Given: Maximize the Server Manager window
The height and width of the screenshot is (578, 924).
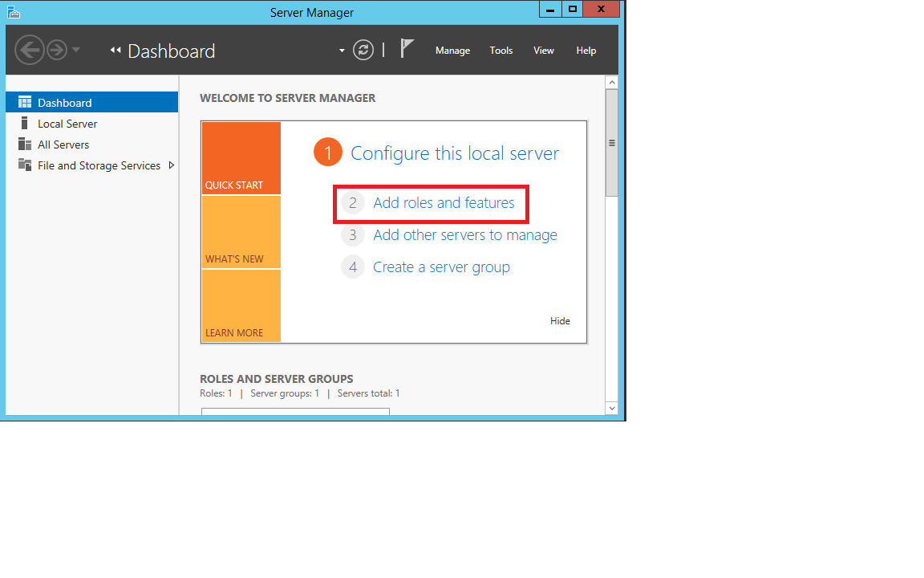Looking at the screenshot, I should click(x=572, y=9).
